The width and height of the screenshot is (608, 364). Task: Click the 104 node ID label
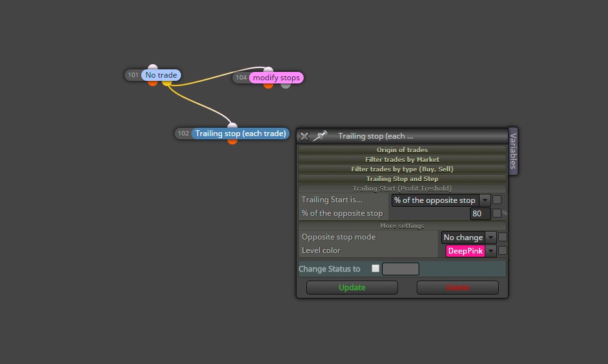pyautogui.click(x=241, y=78)
